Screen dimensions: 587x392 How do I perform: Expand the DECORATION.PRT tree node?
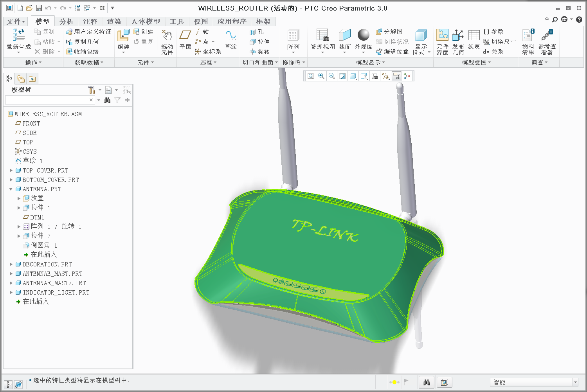(x=11, y=264)
